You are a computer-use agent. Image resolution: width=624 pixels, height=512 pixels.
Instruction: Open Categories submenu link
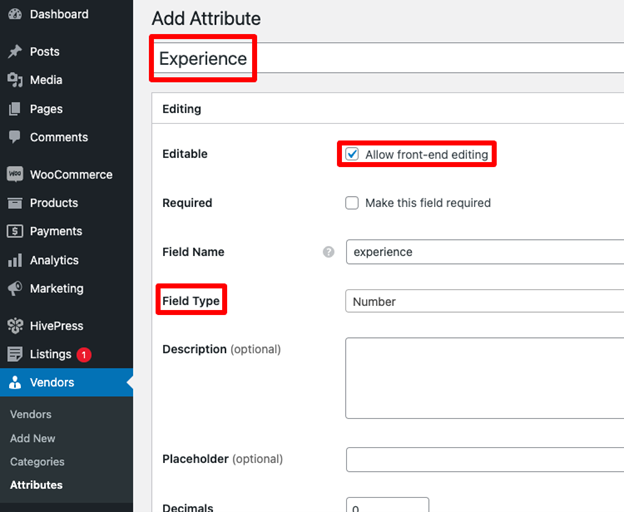tap(37, 461)
